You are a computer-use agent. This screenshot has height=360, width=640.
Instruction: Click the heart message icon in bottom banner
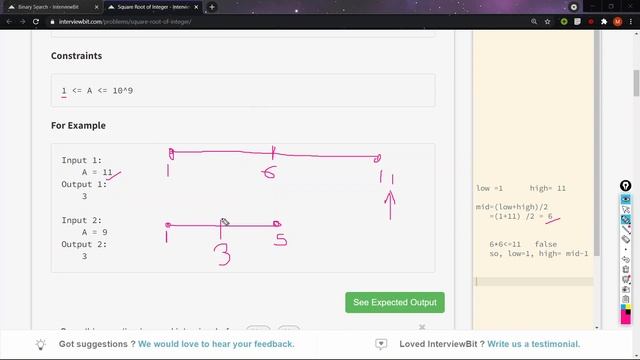point(381,344)
